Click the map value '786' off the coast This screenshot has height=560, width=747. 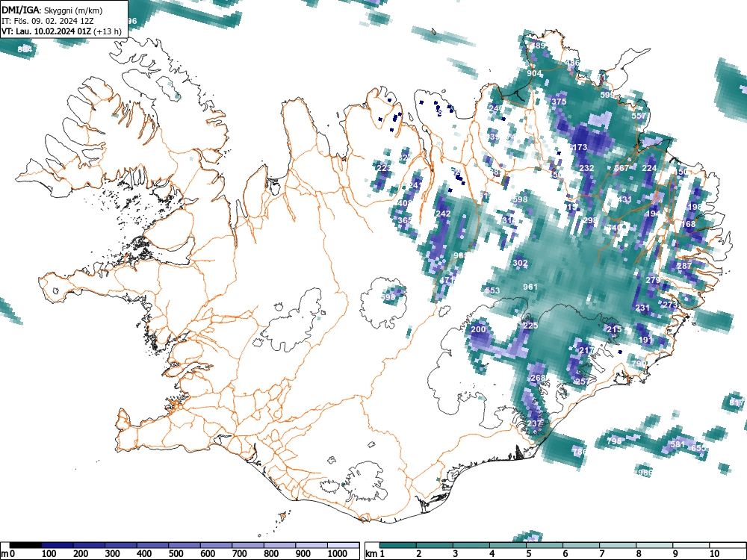tap(580, 452)
